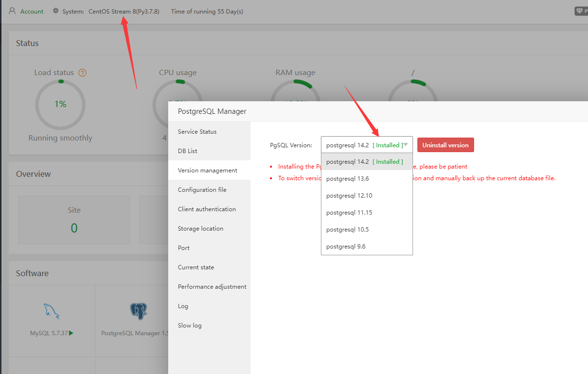Click the Software section heading
588x374 pixels.
click(x=32, y=273)
